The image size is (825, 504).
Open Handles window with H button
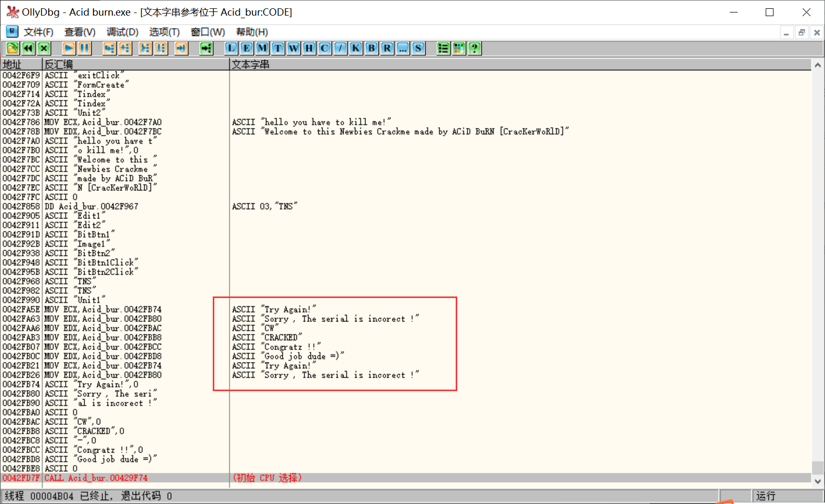309,48
